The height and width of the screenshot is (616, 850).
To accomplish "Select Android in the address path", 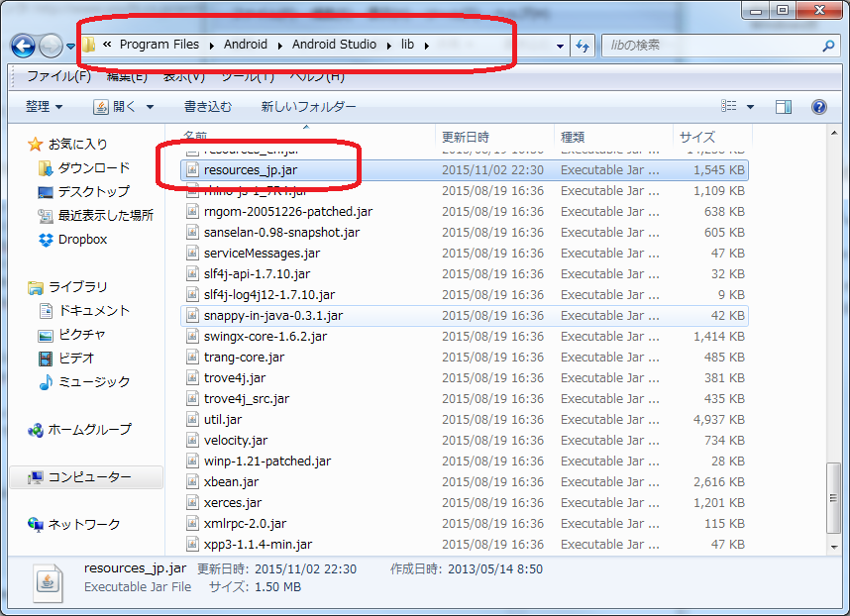I will click(x=246, y=45).
